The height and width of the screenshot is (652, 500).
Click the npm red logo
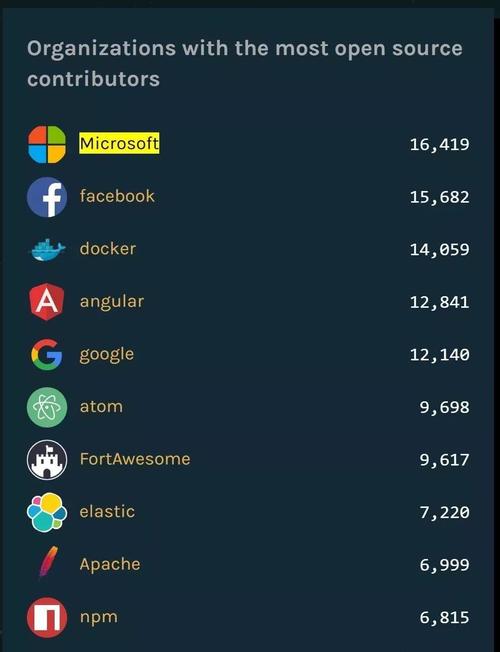[47, 617]
